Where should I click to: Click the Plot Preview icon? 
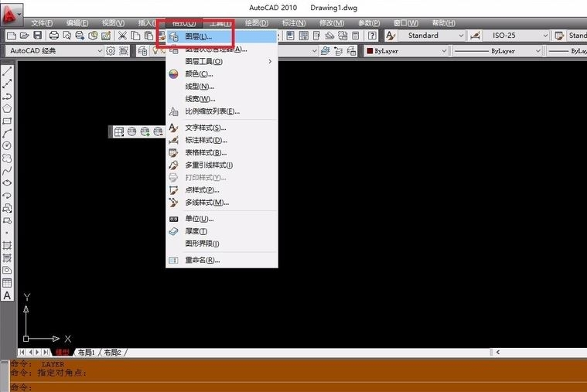pos(67,36)
